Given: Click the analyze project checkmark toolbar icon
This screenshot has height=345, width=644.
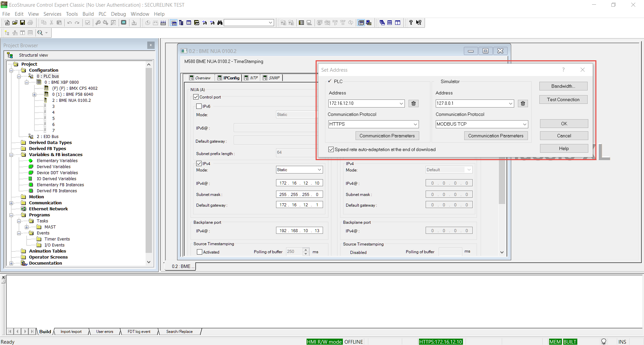Looking at the screenshot, I should click(88, 23).
